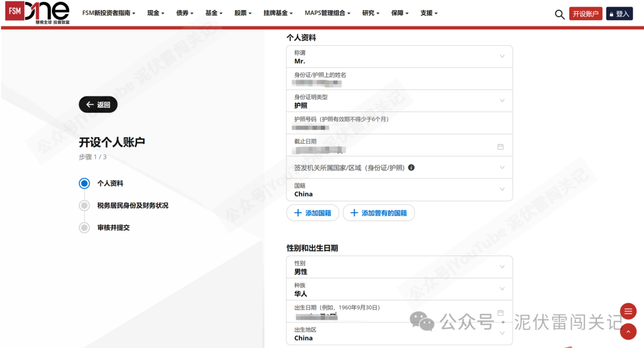Open the 支援 menu

[x=429, y=13]
